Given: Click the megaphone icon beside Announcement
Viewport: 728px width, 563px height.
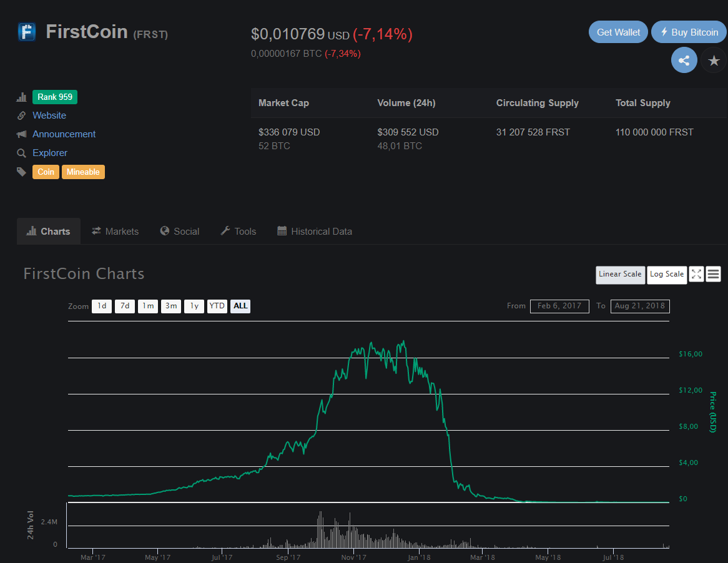Looking at the screenshot, I should [21, 134].
